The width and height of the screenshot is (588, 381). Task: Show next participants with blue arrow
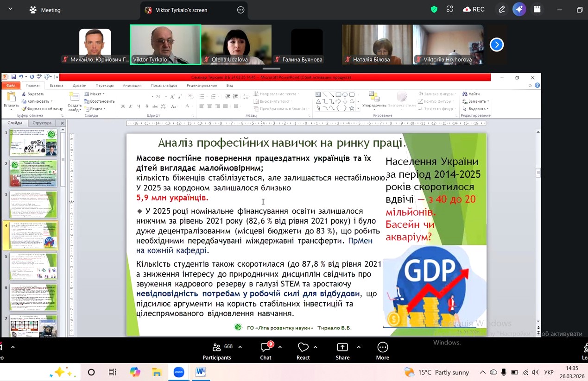point(496,44)
